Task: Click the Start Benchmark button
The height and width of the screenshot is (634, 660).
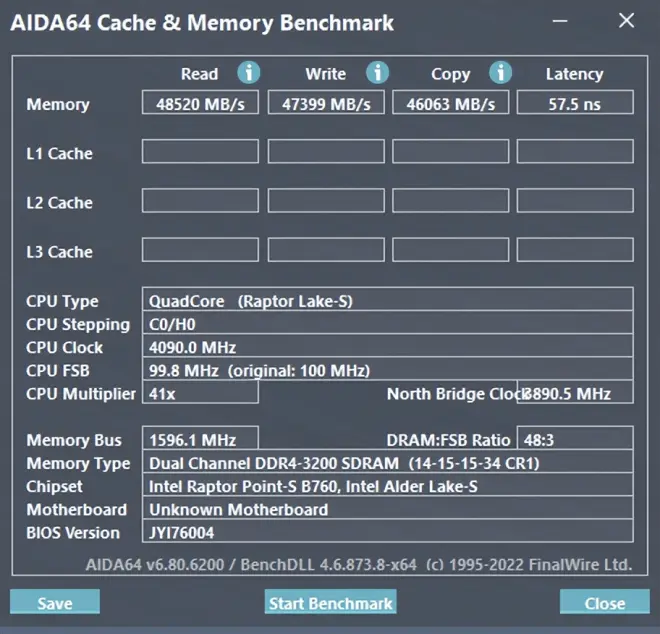Action: 331,603
